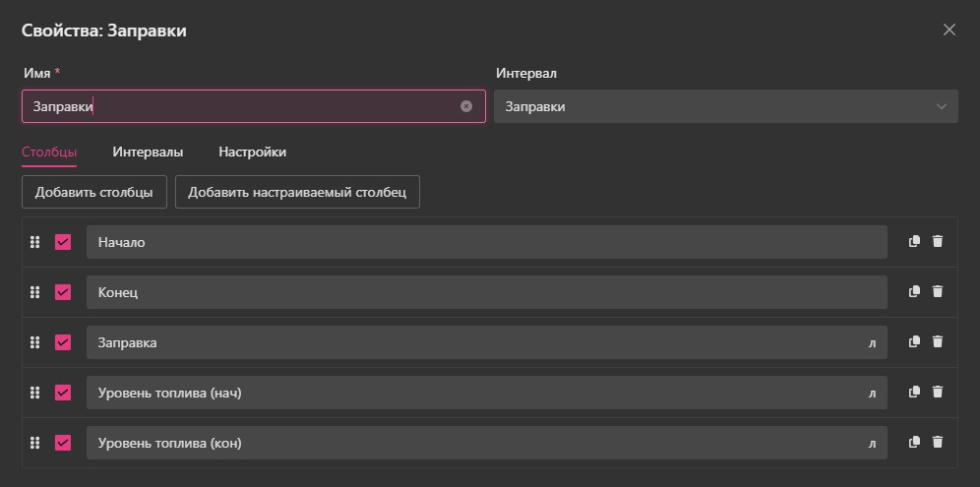980x487 pixels.
Task: Uncheck the Начало column checkbox
Action: click(x=63, y=242)
